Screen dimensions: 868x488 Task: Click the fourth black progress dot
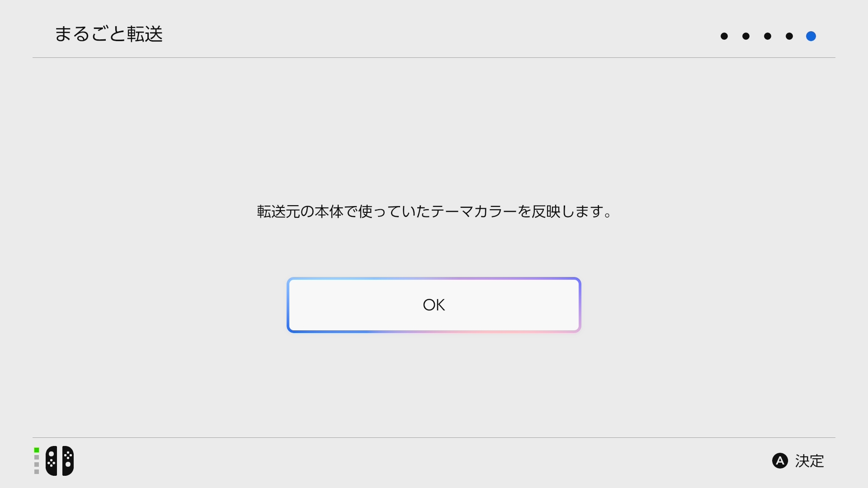click(789, 36)
